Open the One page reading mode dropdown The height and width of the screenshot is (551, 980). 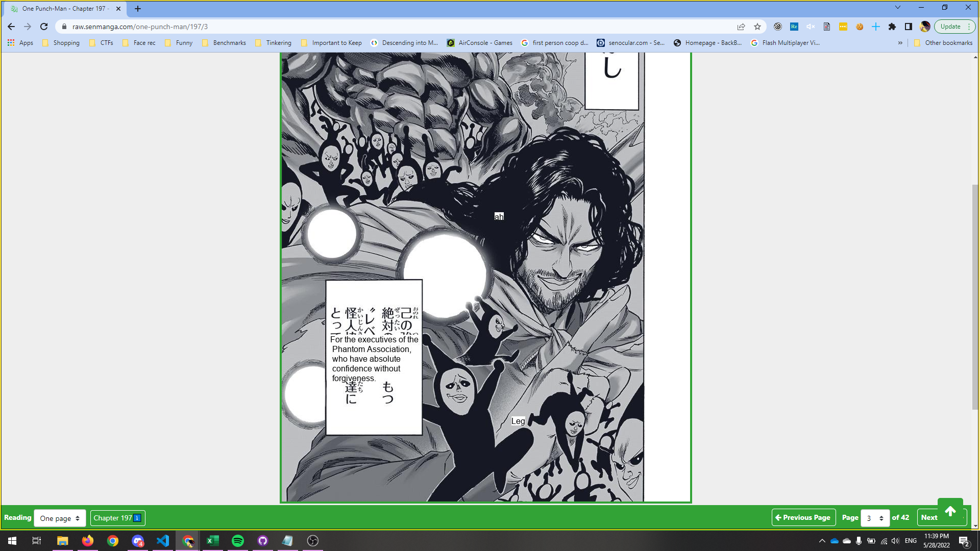60,518
